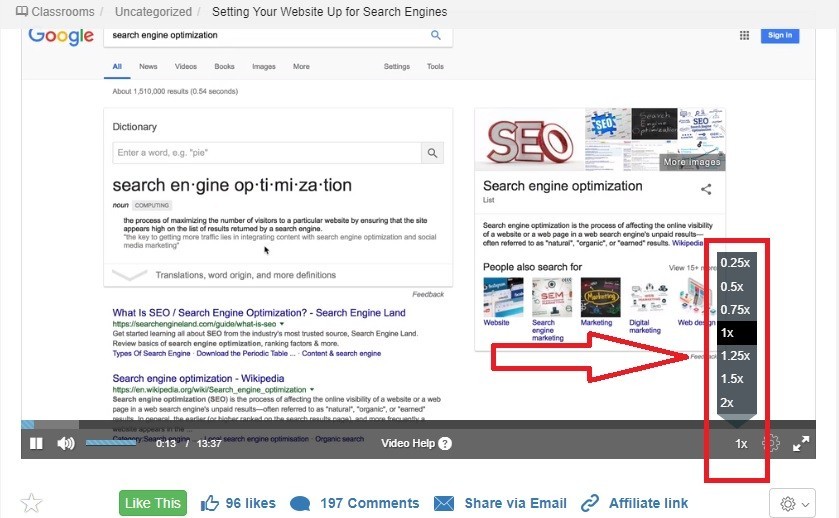
Task: Select 2x playback speed
Action: (x=736, y=402)
